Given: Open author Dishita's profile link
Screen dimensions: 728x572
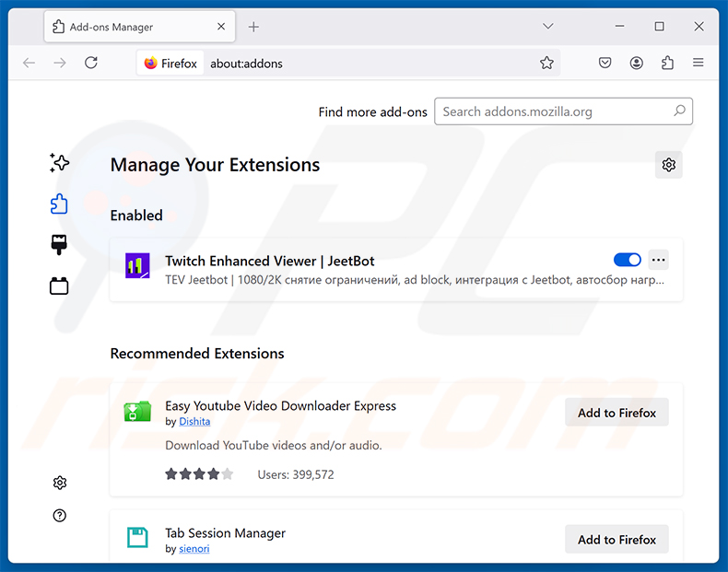Looking at the screenshot, I should 194,421.
